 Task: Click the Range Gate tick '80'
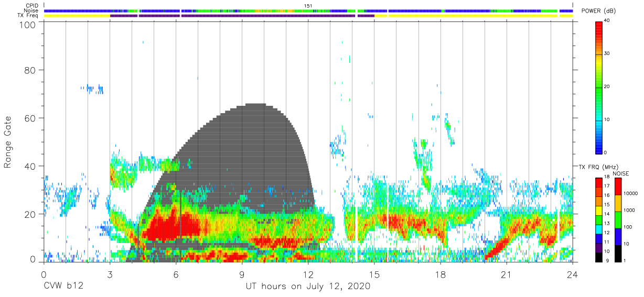coord(30,70)
